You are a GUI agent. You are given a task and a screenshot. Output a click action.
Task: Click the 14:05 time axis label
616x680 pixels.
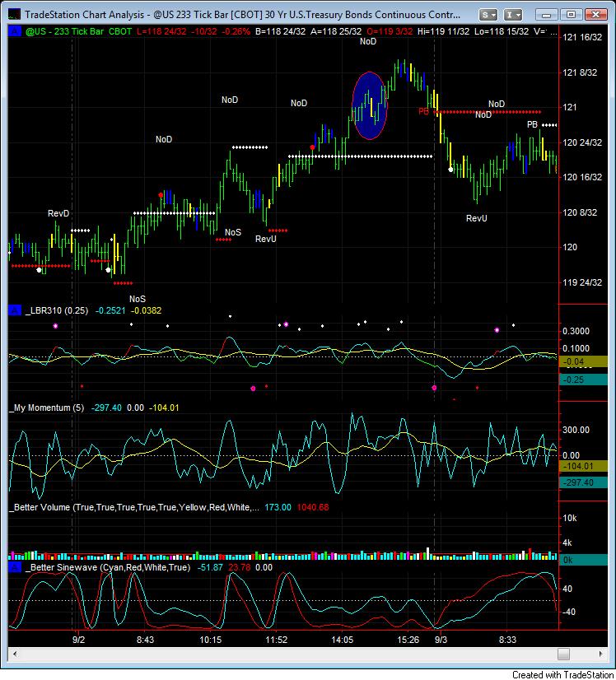(x=343, y=640)
